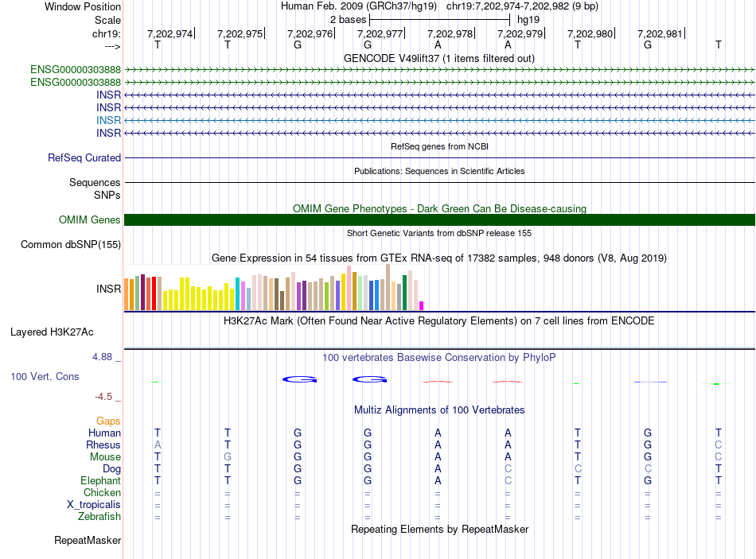Open Layered H3K27Ac track settings label

(52, 331)
